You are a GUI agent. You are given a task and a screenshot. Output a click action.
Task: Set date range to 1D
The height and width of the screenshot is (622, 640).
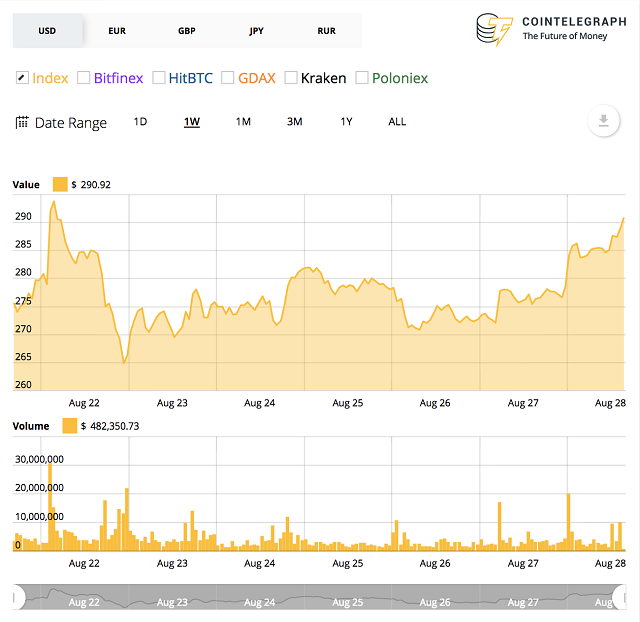(x=140, y=122)
